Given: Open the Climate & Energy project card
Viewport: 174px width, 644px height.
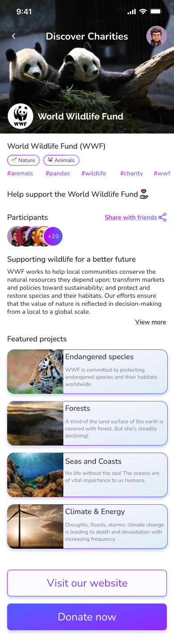Looking at the screenshot, I should (87, 527).
